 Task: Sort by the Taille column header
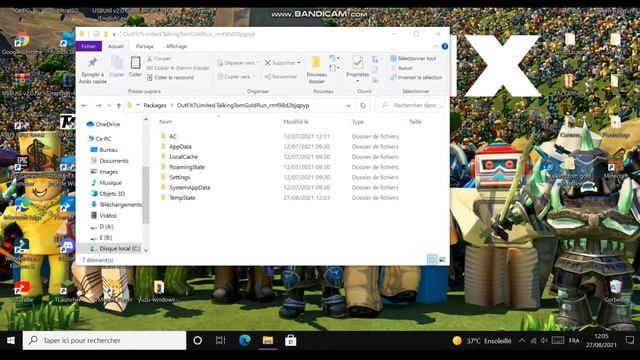coord(415,122)
